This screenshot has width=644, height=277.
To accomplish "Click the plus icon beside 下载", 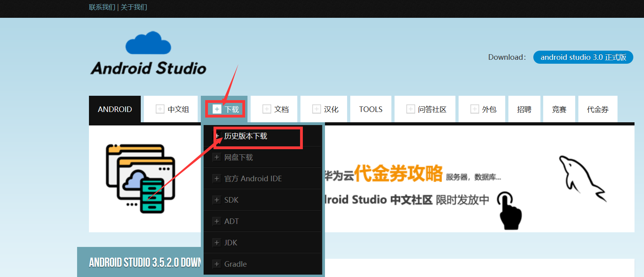I will coord(217,109).
